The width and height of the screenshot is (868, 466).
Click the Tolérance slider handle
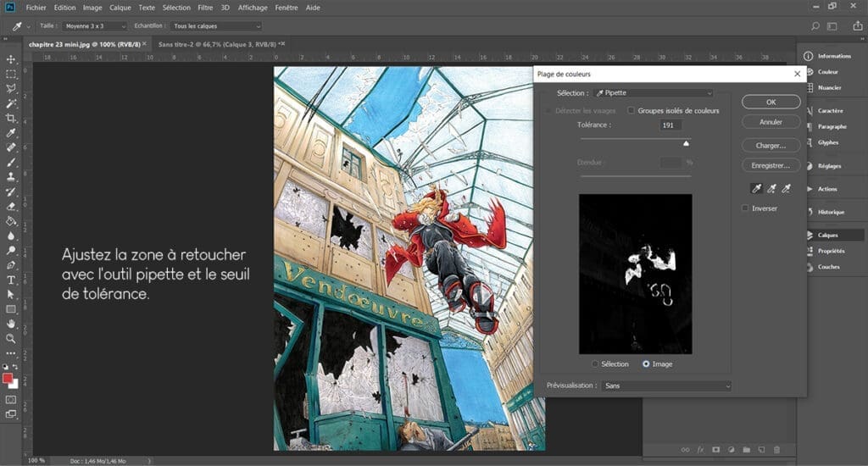(686, 143)
